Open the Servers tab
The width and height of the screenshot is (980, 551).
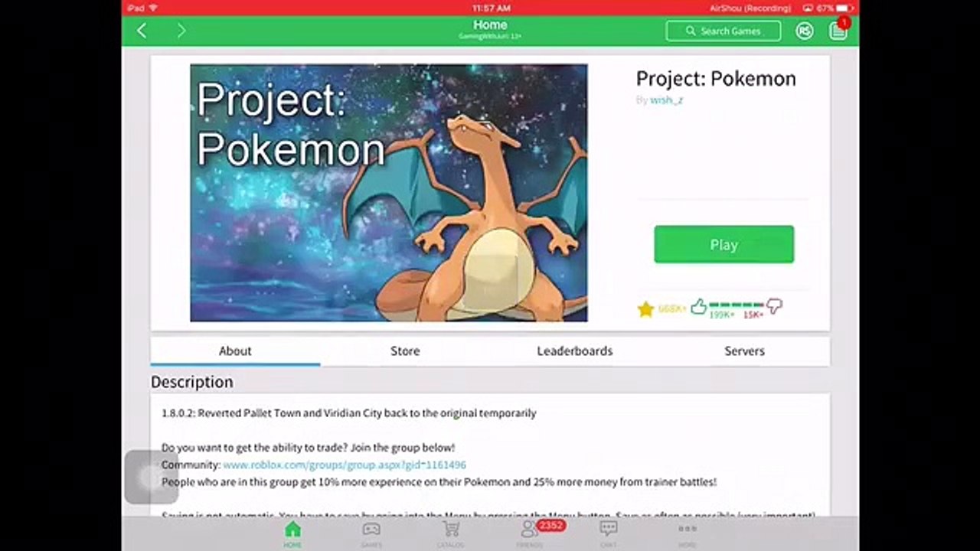click(744, 351)
